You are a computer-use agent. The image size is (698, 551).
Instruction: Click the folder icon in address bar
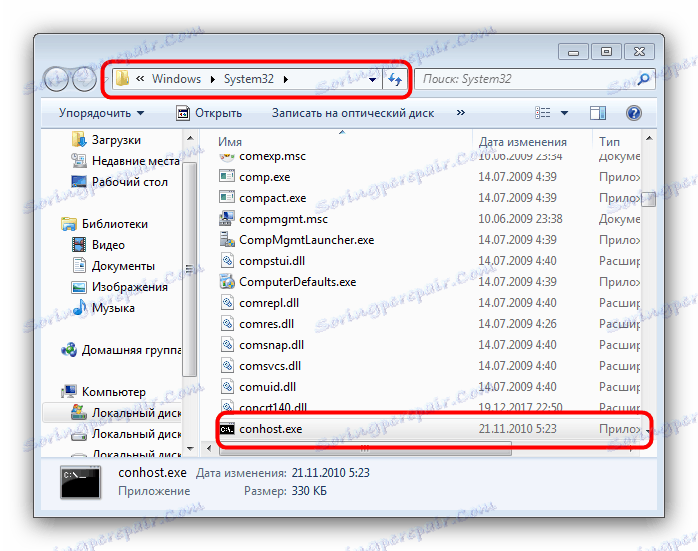click(122, 79)
